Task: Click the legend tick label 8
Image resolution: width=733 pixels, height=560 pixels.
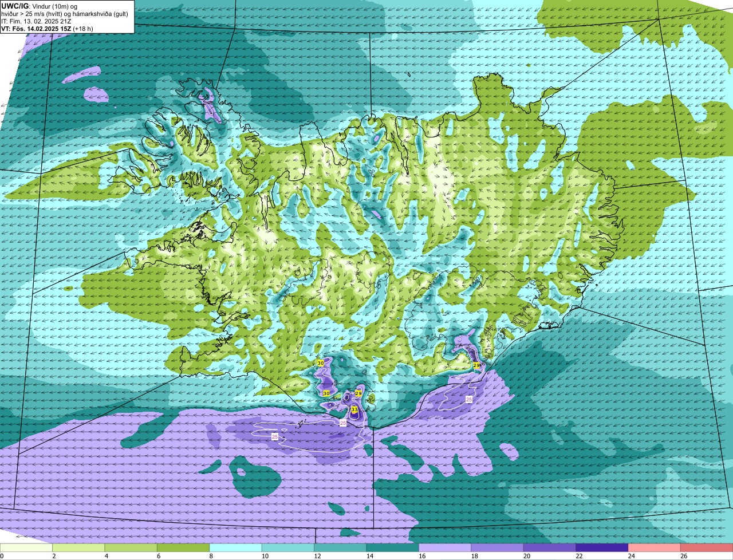Action: [x=210, y=555]
